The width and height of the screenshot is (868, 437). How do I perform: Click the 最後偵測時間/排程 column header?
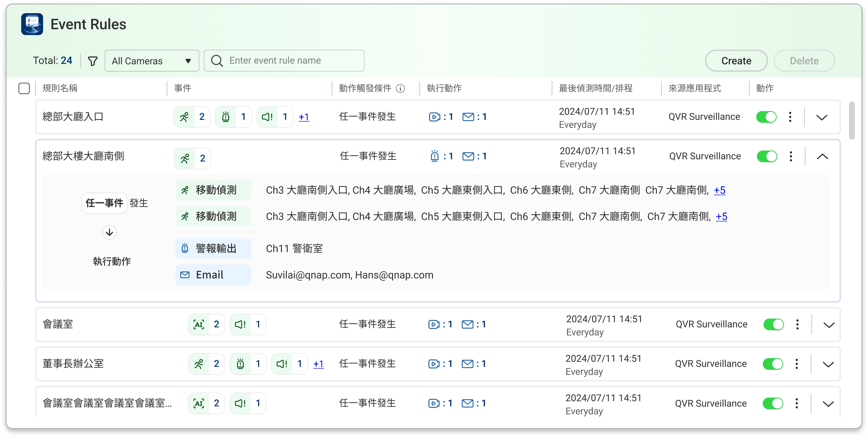coord(595,88)
